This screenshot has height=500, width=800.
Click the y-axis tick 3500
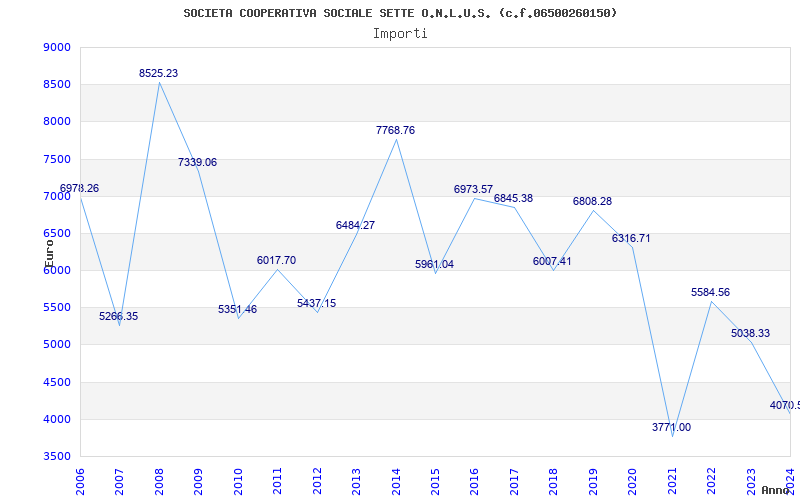tap(56, 456)
